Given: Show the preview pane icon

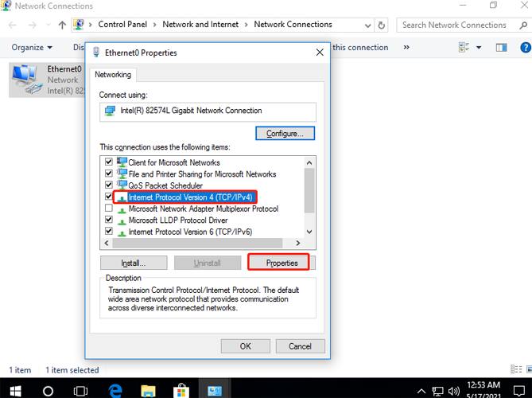Looking at the screenshot, I should click(x=501, y=47).
